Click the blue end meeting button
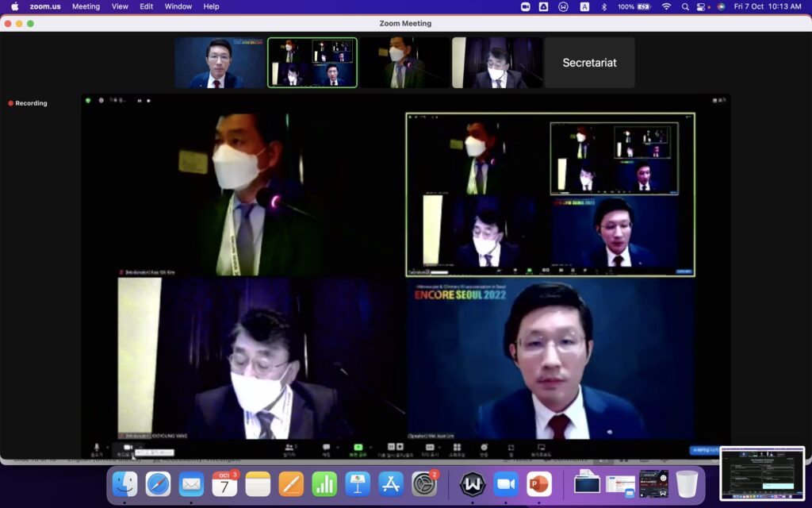 click(703, 450)
